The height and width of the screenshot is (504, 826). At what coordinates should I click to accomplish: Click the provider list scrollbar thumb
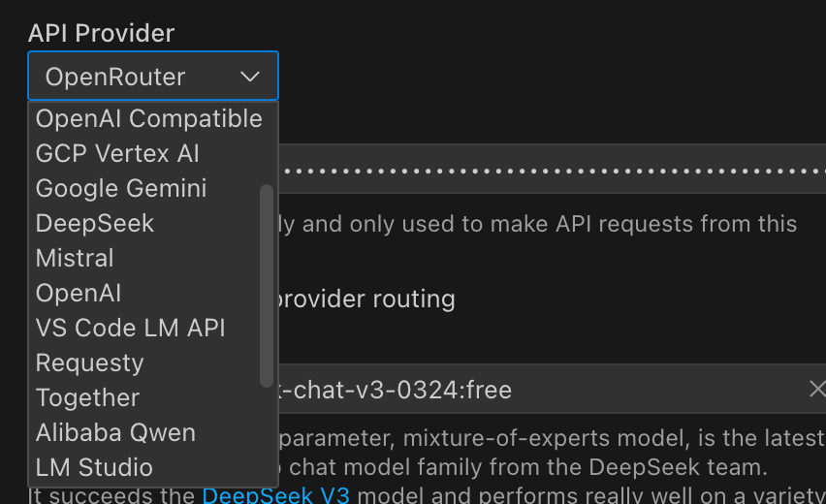click(267, 286)
